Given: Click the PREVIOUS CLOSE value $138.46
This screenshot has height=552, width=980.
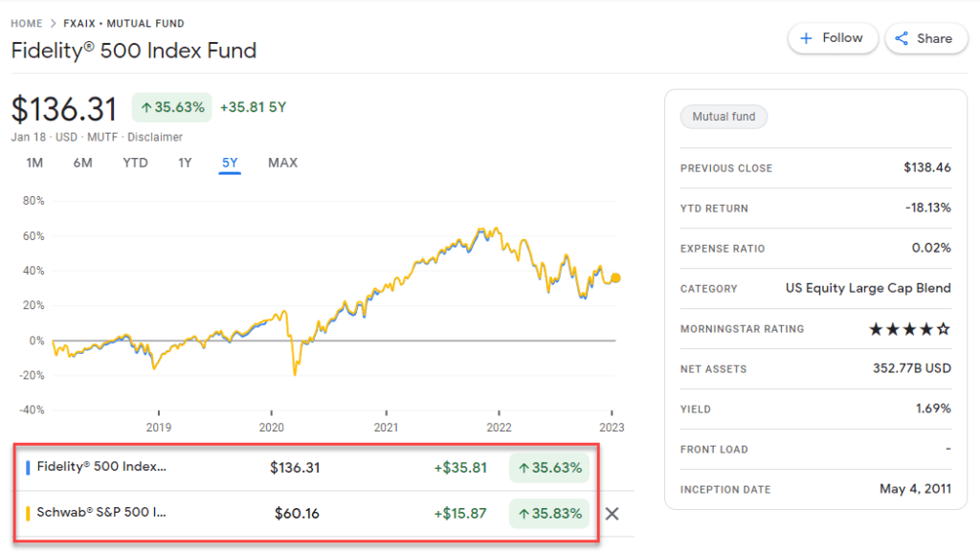Looking at the screenshot, I should 926,167.
